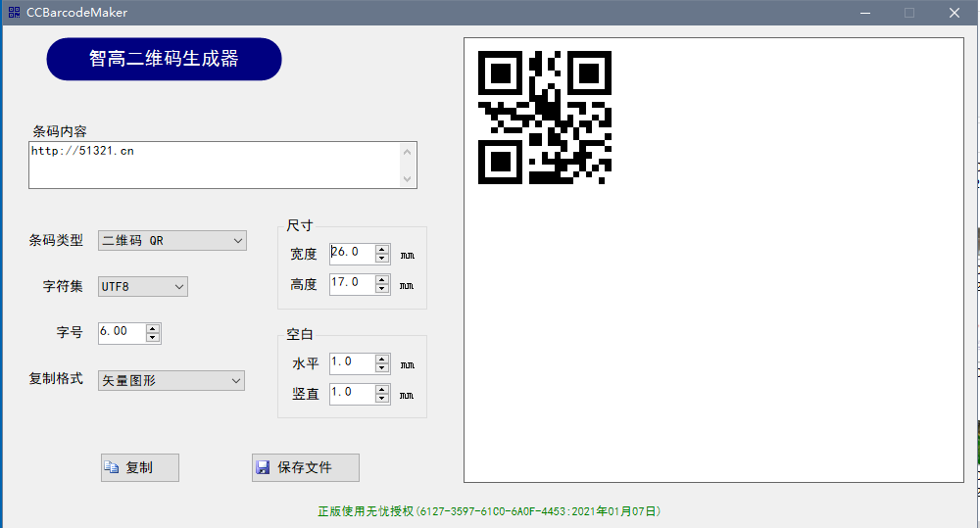Increase the 高度 value with up arrow
The width and height of the screenshot is (980, 528).
point(382,280)
